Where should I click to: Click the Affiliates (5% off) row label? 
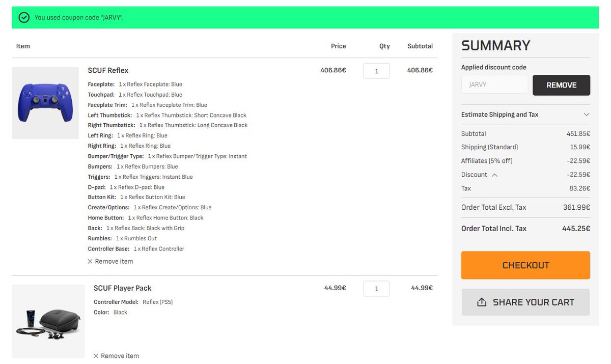pos(487,161)
